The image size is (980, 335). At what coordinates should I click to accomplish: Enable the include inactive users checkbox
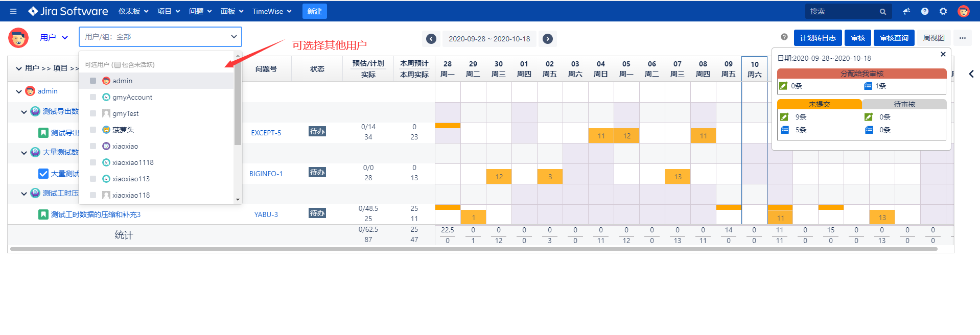[x=118, y=65]
